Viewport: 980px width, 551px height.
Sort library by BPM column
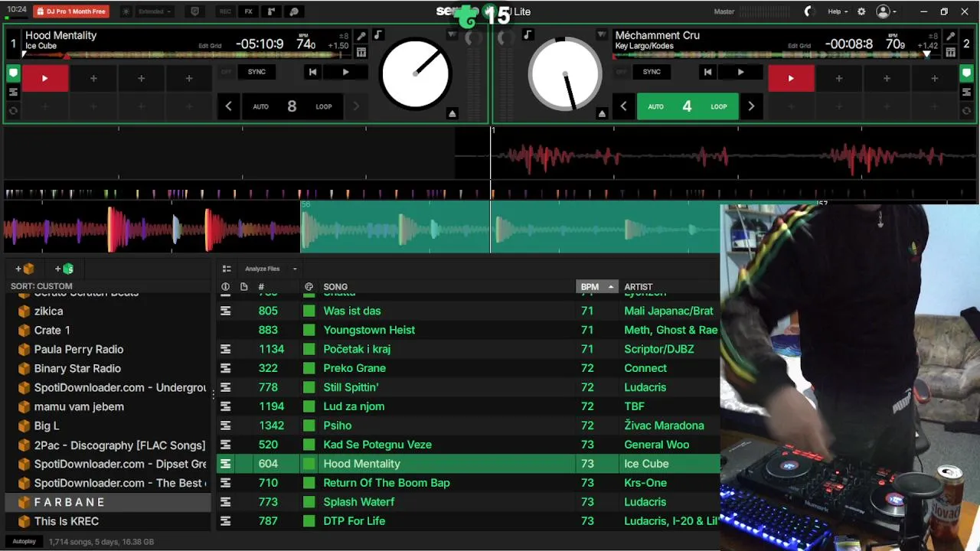[596, 287]
